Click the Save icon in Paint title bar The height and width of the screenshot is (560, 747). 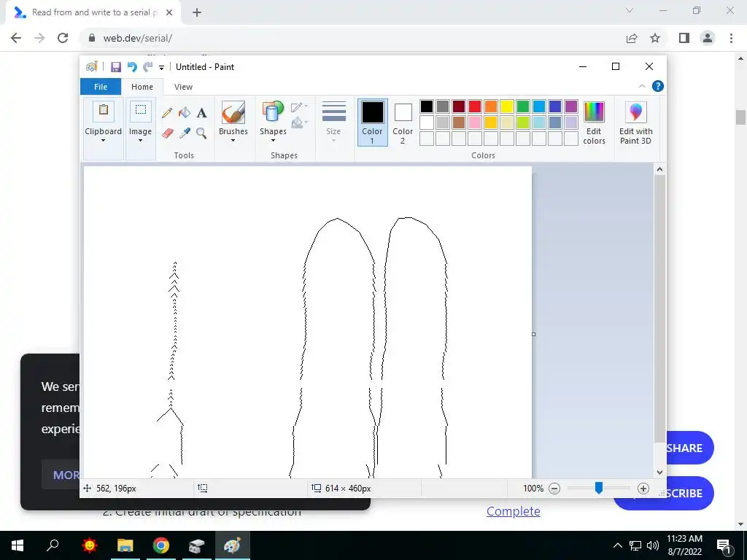click(116, 67)
